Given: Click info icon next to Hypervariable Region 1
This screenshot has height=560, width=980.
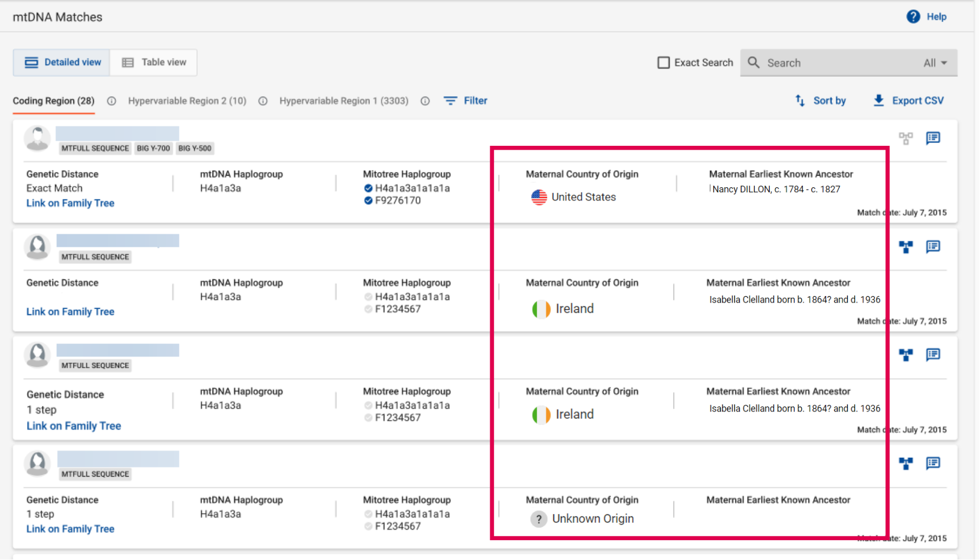Looking at the screenshot, I should tap(425, 101).
